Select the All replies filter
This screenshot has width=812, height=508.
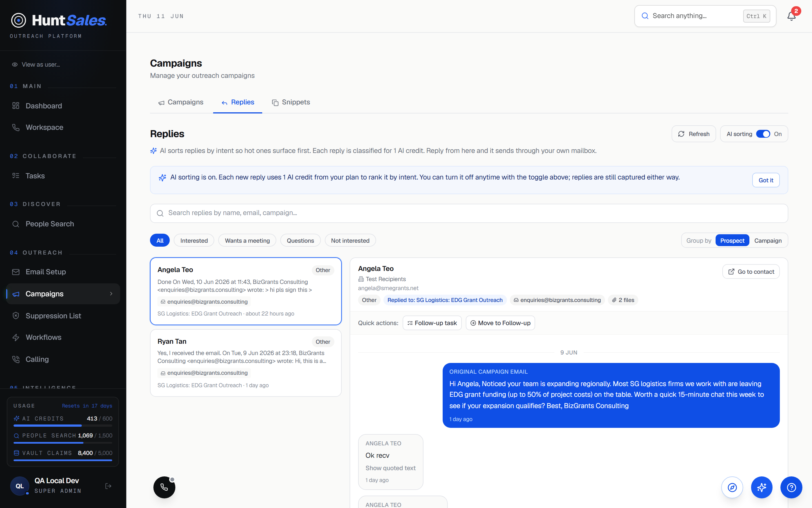coord(160,240)
